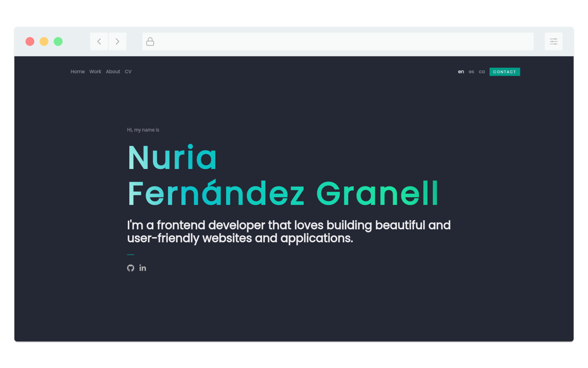
Task: Open the Work section
Action: pos(95,71)
